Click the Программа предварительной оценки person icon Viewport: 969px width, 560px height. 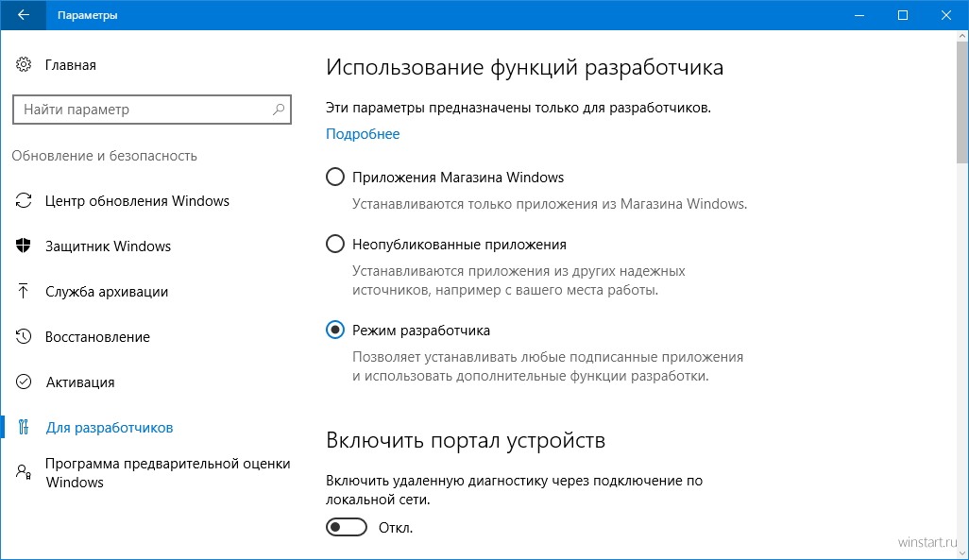point(24,472)
